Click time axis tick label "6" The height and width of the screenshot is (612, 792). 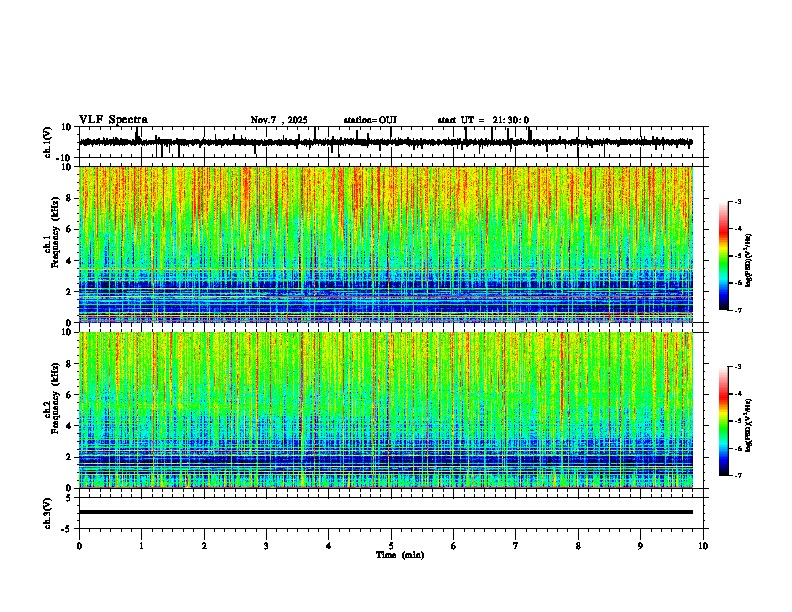pos(454,546)
